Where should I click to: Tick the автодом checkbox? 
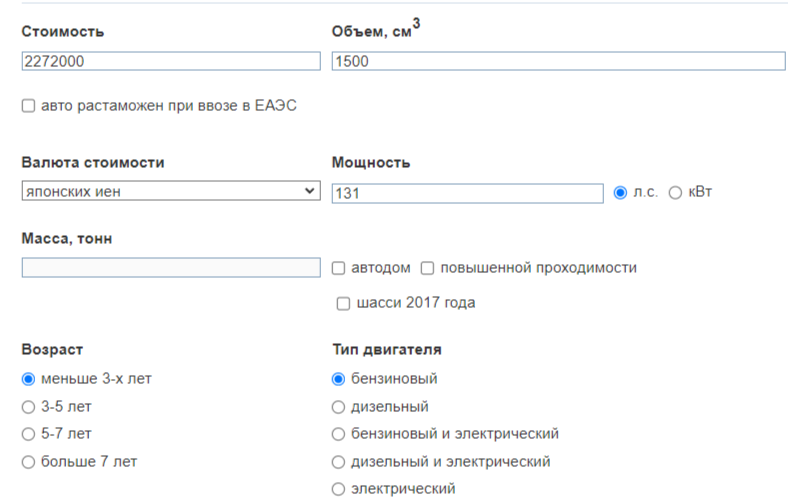tap(339, 268)
